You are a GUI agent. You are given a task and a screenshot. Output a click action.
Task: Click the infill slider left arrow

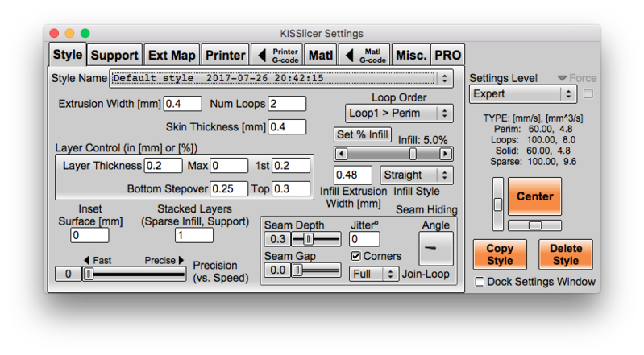[340, 154]
